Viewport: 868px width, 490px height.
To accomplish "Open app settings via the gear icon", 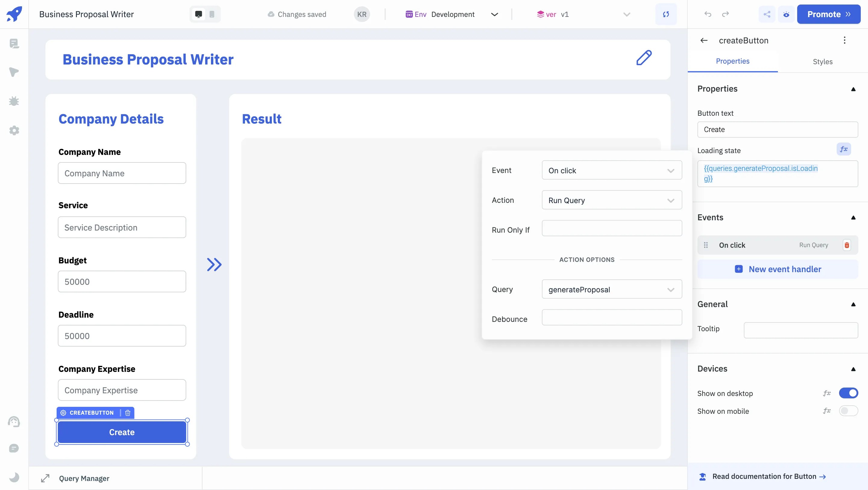I will pos(14,131).
